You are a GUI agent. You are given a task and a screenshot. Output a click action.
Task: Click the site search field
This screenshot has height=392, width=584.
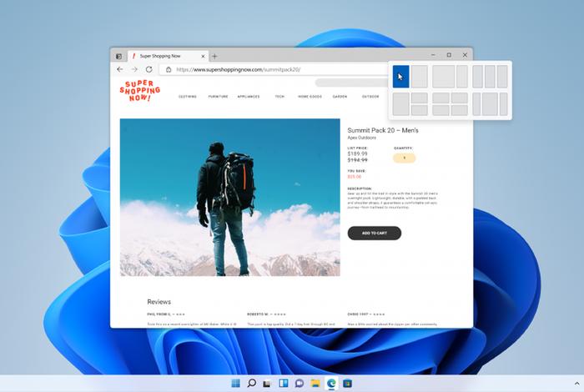[x=351, y=83]
